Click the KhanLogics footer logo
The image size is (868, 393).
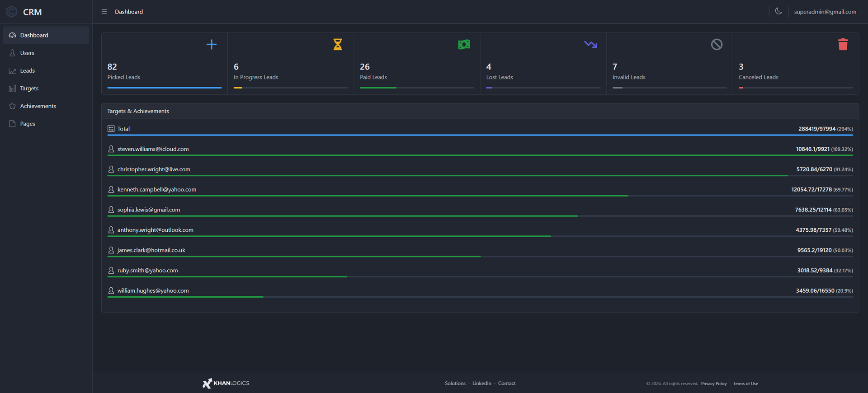(x=226, y=383)
